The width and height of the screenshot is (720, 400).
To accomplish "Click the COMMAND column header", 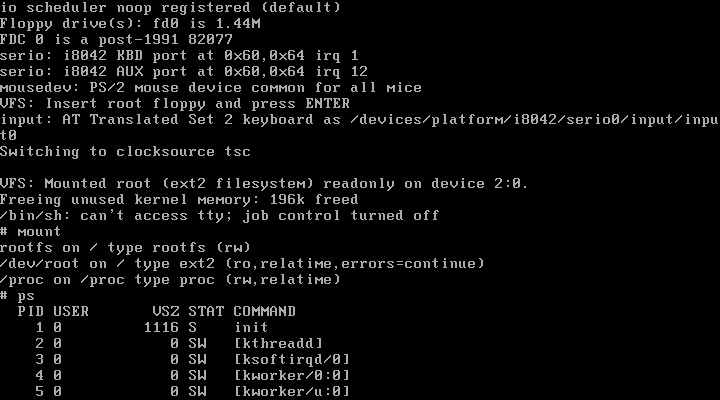I will point(264,311).
